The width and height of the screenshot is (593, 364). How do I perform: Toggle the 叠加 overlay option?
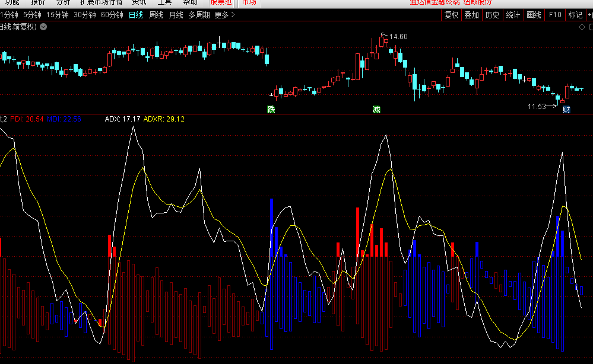471,15
